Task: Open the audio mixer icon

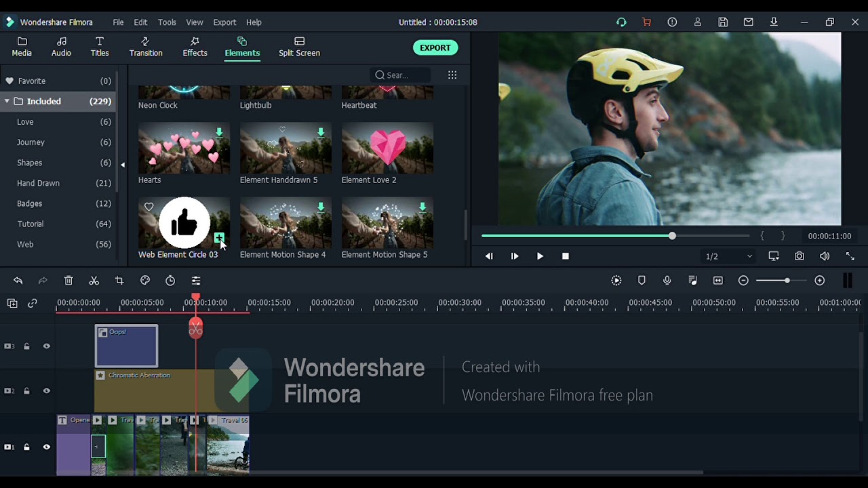Action: (x=692, y=281)
